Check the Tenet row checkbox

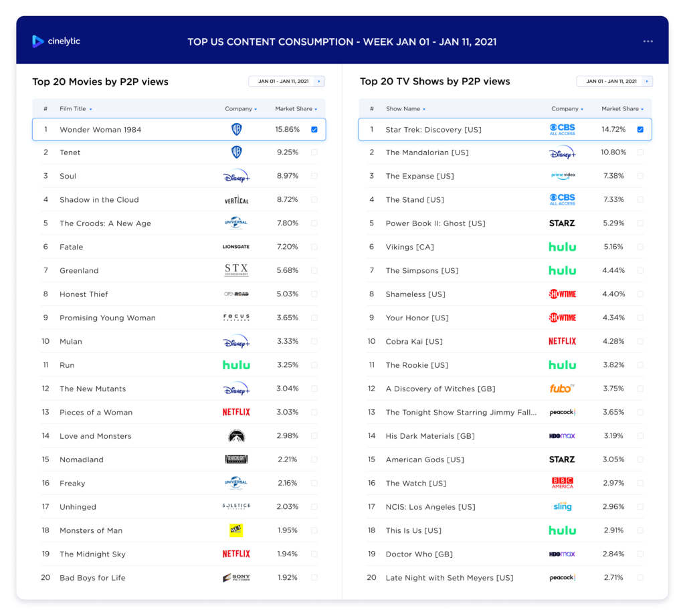(x=314, y=152)
